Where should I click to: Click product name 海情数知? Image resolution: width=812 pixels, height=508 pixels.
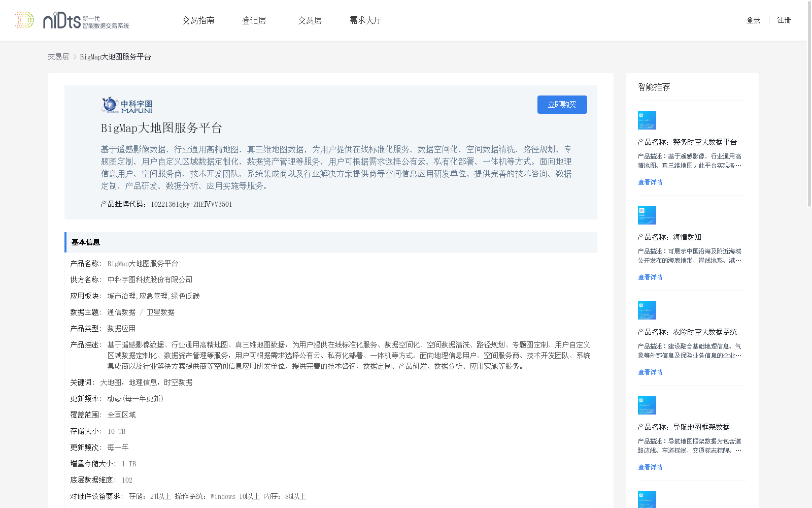click(x=687, y=237)
